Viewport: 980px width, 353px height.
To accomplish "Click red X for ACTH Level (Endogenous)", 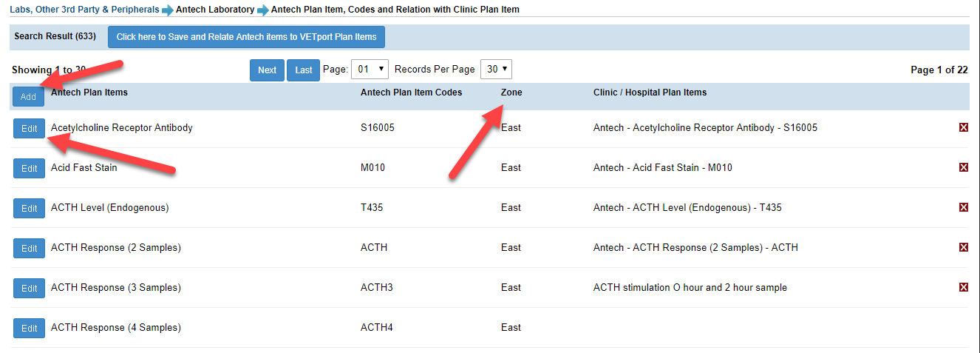I will (x=963, y=207).
